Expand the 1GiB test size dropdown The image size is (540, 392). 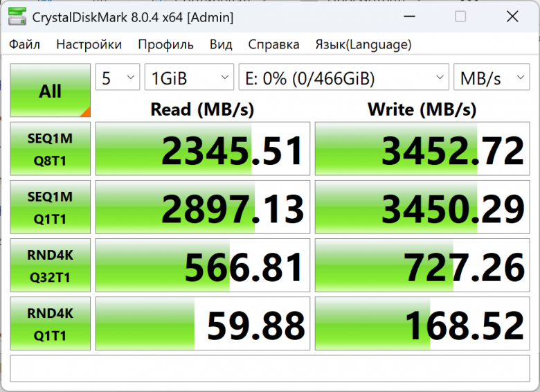[x=189, y=77]
